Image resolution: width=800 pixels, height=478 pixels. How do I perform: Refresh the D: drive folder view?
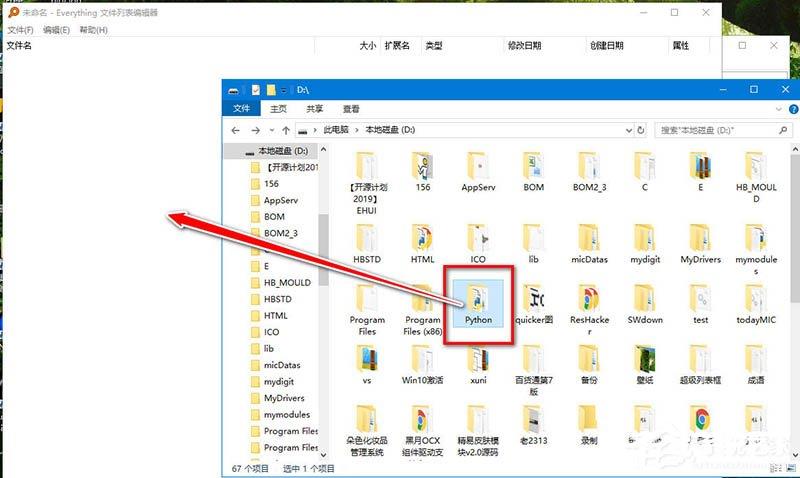click(641, 131)
